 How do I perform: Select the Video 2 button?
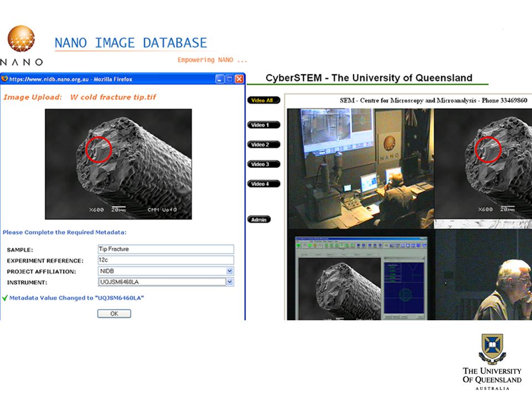tap(264, 145)
